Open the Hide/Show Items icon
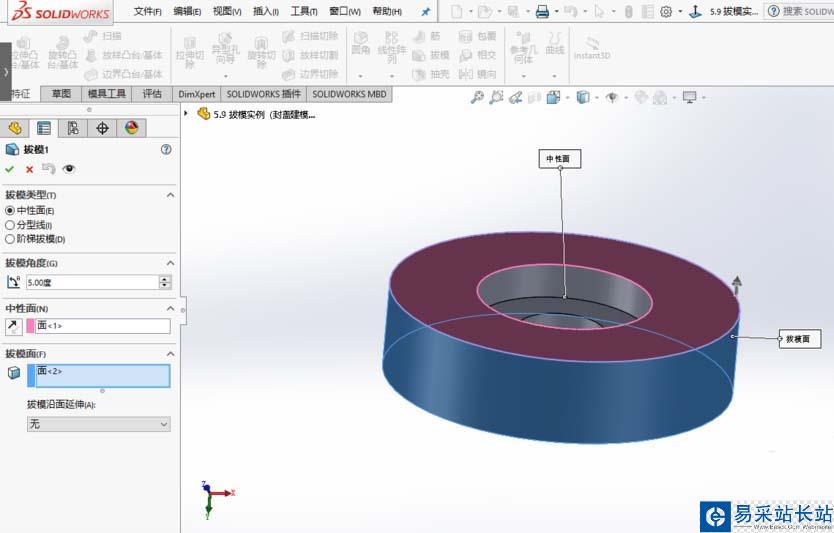 point(612,97)
